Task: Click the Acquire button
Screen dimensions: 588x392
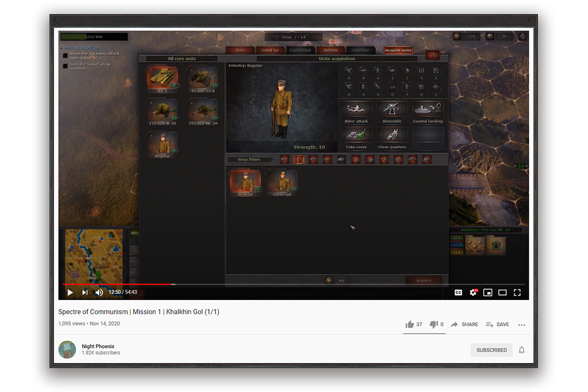Action: (x=424, y=280)
